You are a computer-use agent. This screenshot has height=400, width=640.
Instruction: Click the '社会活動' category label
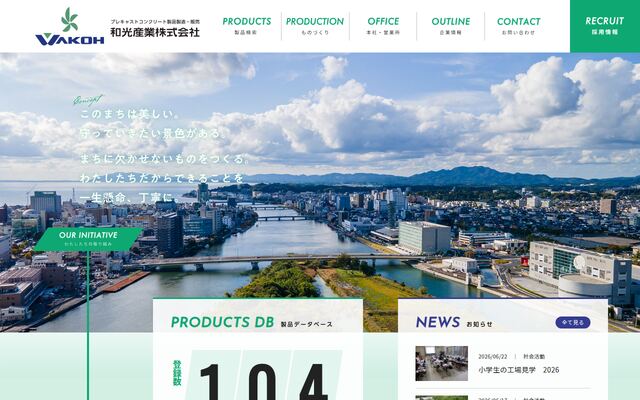coord(534,356)
